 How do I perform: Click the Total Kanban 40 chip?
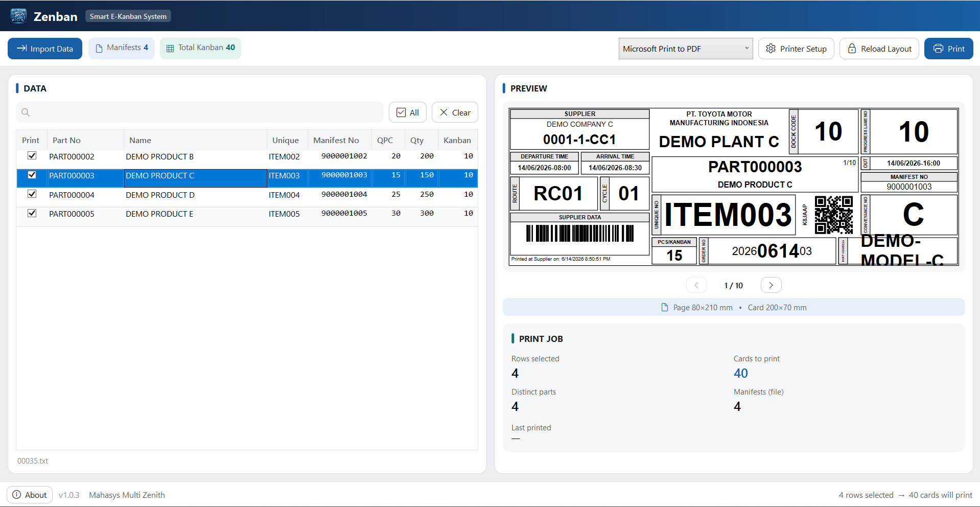coord(200,48)
